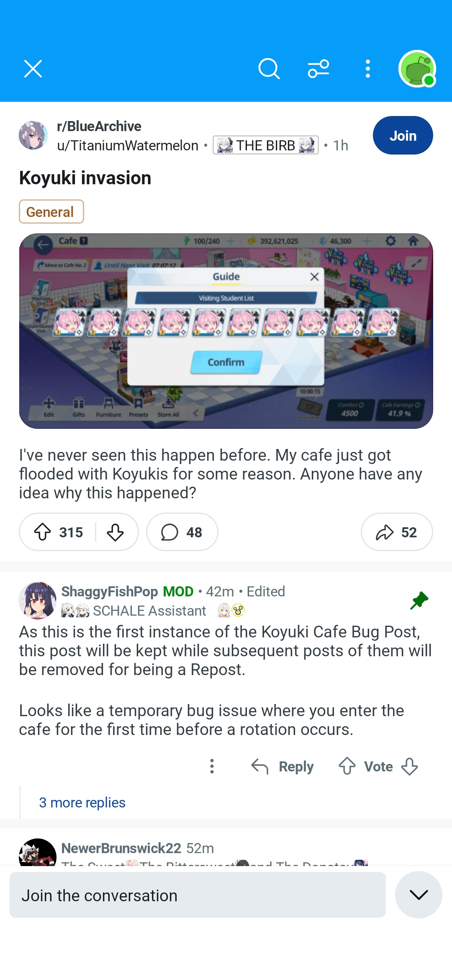Open the cafe screenshot image
Viewport: 452px width, 980px height.
[x=226, y=331]
